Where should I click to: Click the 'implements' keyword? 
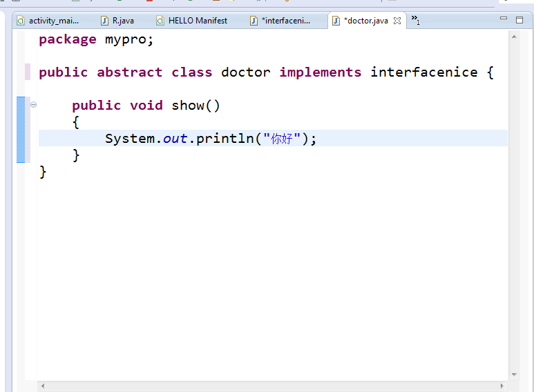pyautogui.click(x=320, y=72)
